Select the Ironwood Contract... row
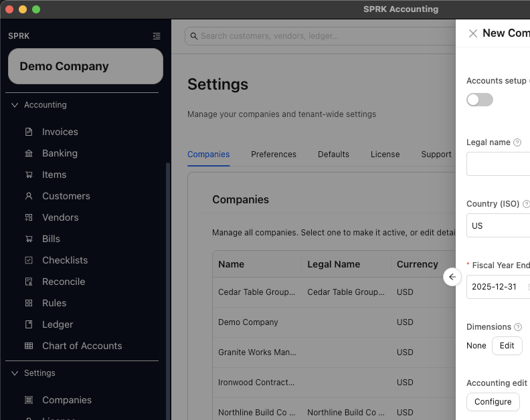 tap(334, 383)
